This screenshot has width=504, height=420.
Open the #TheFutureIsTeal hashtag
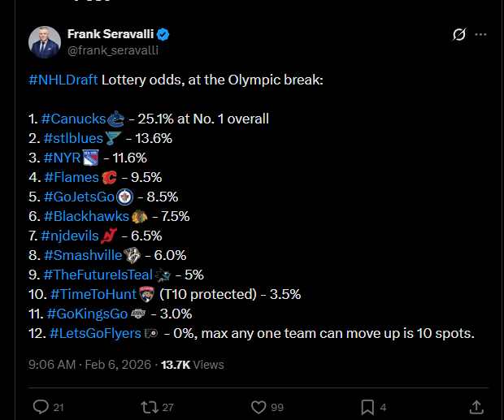98,275
